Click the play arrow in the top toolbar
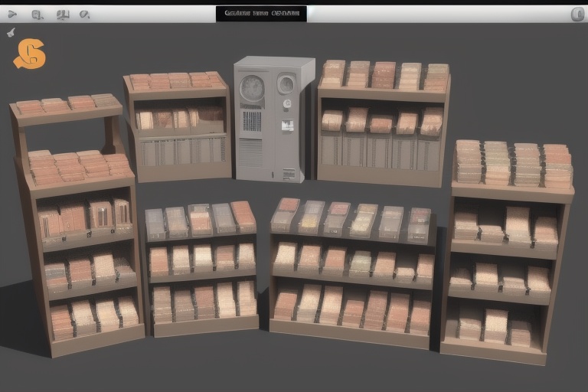 (x=13, y=14)
